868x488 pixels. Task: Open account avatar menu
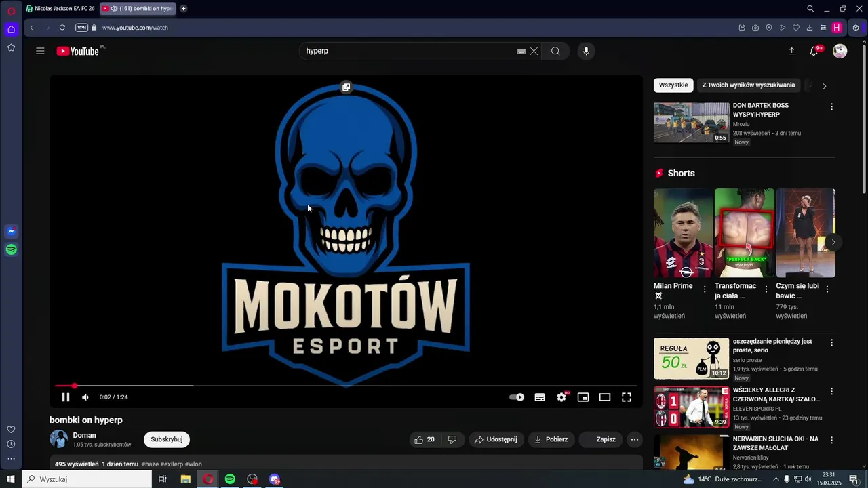(x=840, y=51)
